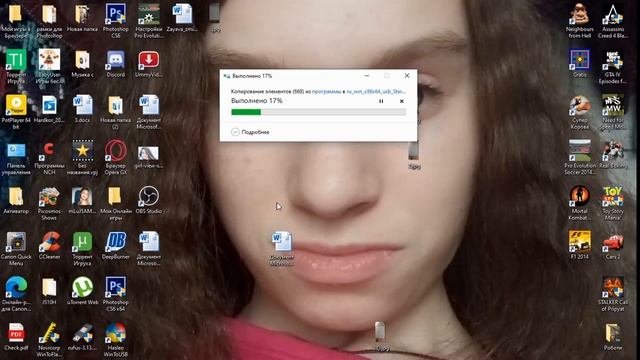The image size is (640, 360).
Task: Select the 3.docx Word file
Action: (x=82, y=109)
